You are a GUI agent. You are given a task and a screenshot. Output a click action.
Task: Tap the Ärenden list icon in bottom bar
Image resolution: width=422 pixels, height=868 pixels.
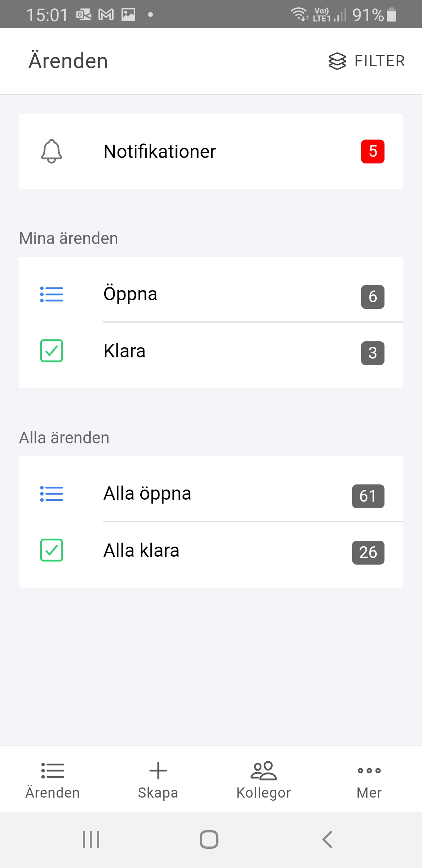53,771
